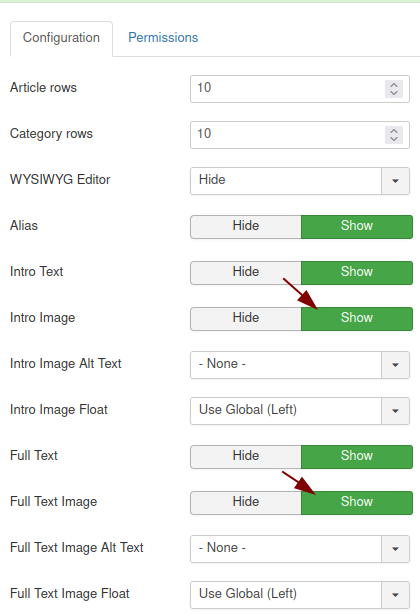Set Intro Image to Hide

(x=246, y=319)
